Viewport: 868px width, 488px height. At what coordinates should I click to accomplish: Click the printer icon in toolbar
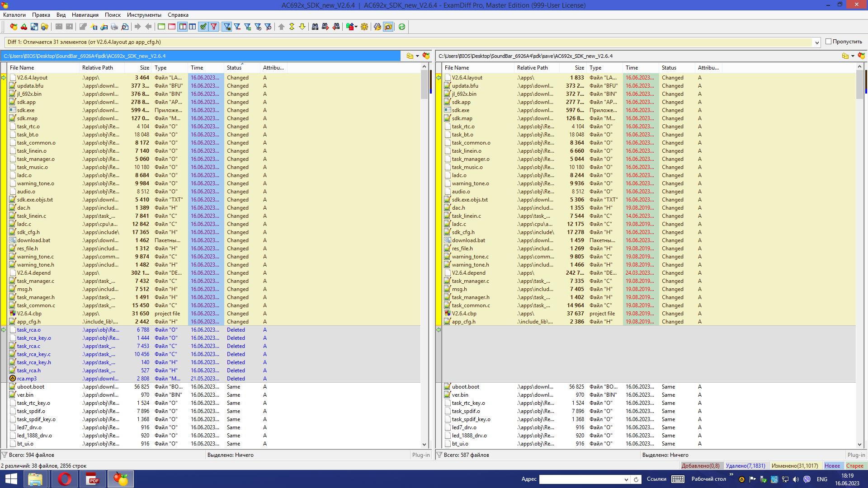[114, 27]
